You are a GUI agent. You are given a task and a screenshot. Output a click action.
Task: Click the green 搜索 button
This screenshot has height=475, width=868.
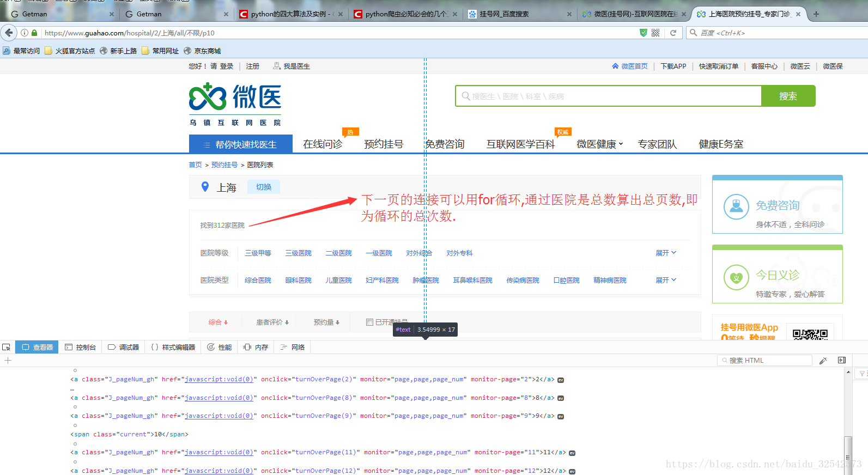788,96
